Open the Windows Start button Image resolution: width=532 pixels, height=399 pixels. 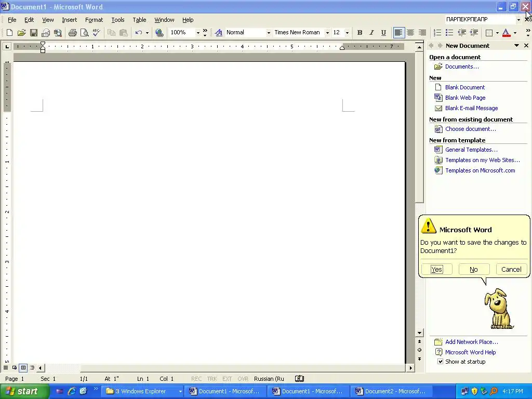24,391
